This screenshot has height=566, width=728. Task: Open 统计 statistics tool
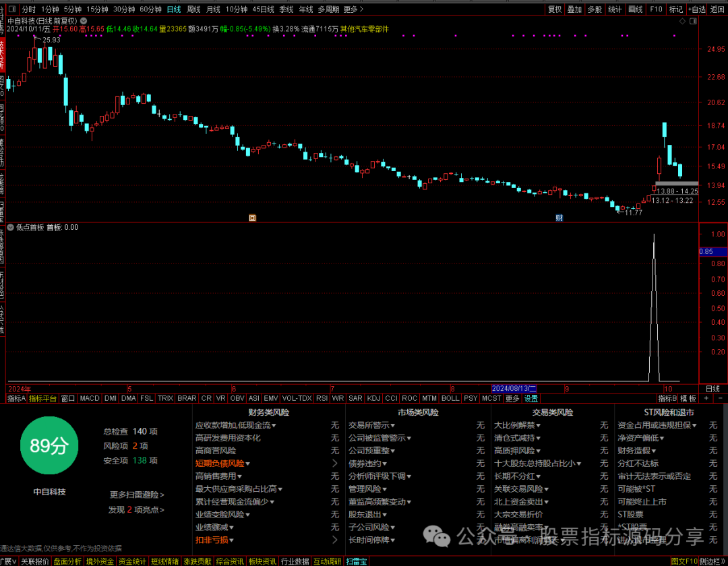pos(615,9)
